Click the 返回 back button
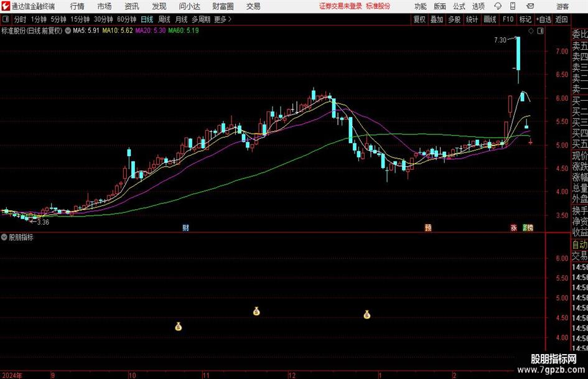The image size is (588, 379). pos(561,19)
